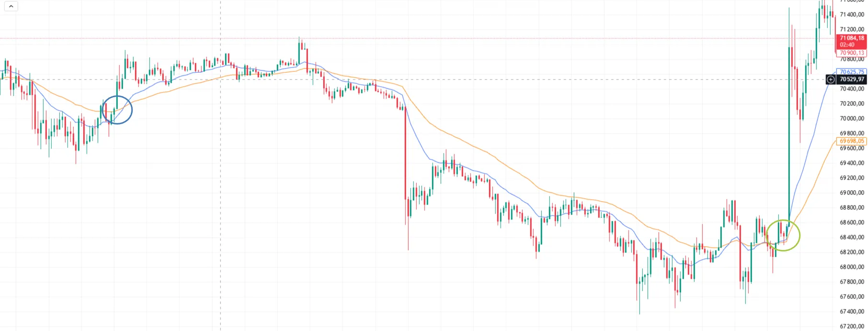Select the blue 70625,75 moving average label
Viewport: 868px width, 331px height.
(x=852, y=72)
